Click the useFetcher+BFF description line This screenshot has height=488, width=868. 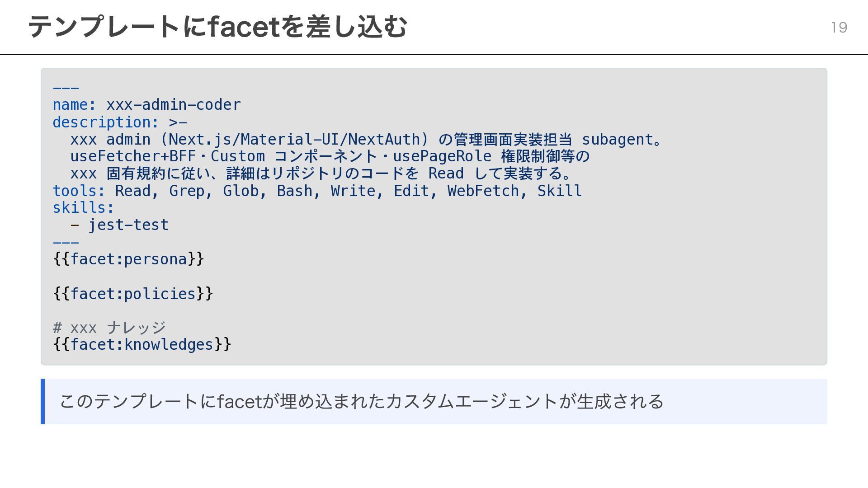click(330, 156)
